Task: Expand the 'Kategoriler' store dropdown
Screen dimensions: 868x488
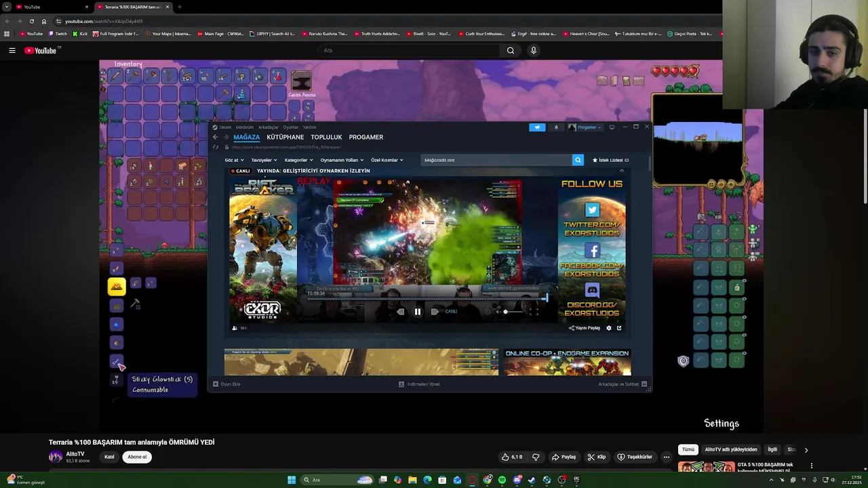Action: pos(298,160)
